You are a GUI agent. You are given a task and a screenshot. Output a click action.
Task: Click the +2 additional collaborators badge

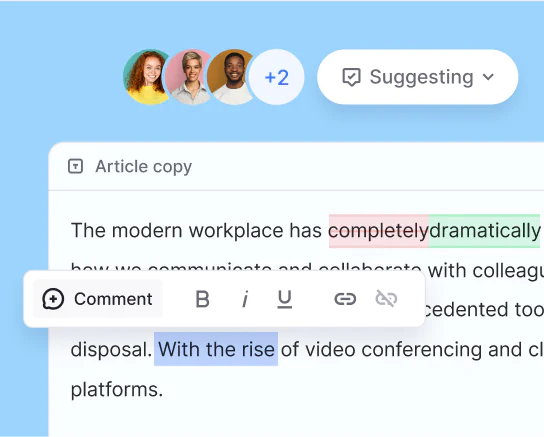(x=277, y=77)
